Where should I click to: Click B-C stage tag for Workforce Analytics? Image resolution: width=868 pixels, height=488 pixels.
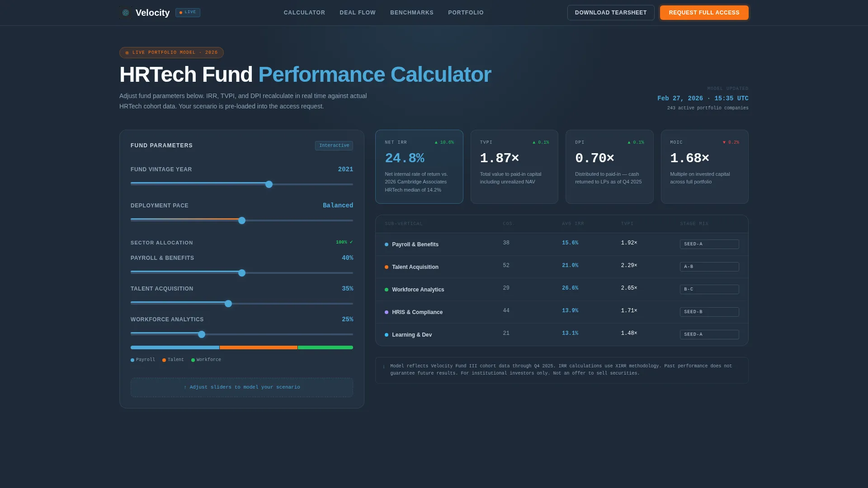pyautogui.click(x=709, y=290)
